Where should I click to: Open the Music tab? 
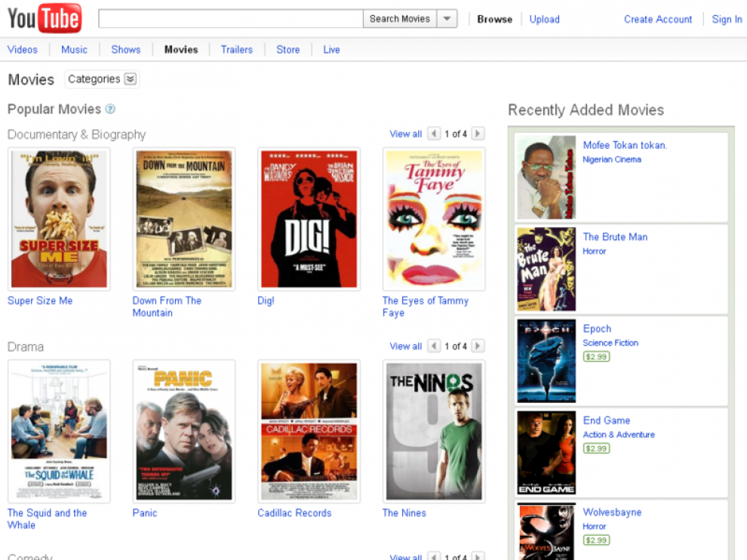74,50
